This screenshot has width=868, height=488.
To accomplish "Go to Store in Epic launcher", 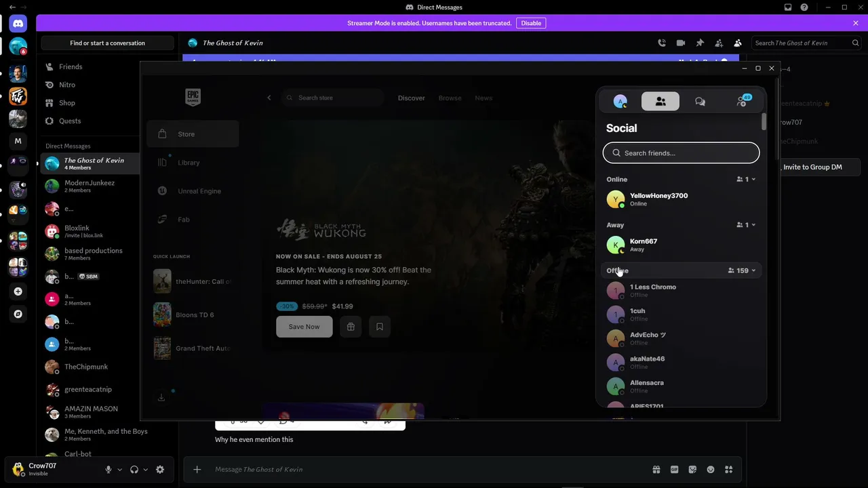I will point(193,134).
